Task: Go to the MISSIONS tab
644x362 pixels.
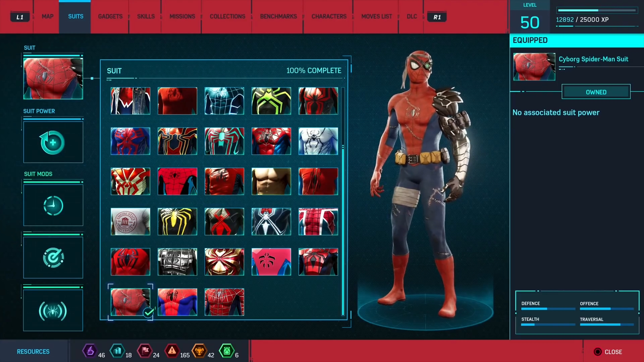Action: (x=182, y=16)
